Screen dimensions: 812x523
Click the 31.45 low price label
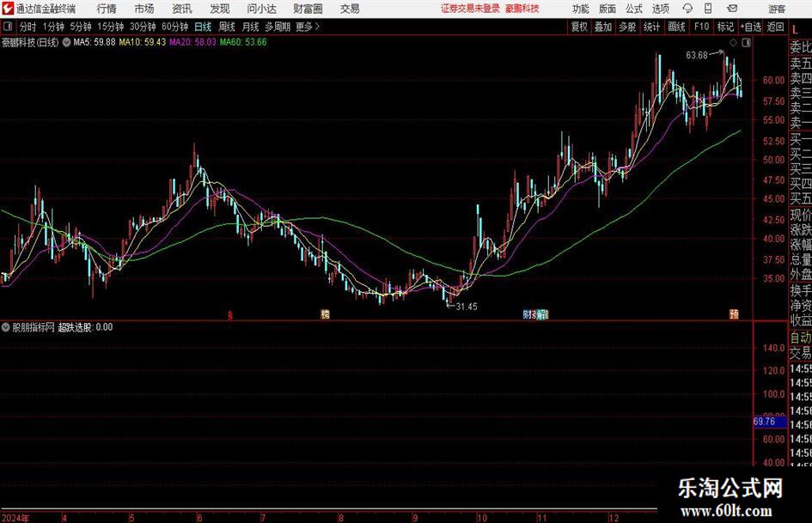(466, 307)
